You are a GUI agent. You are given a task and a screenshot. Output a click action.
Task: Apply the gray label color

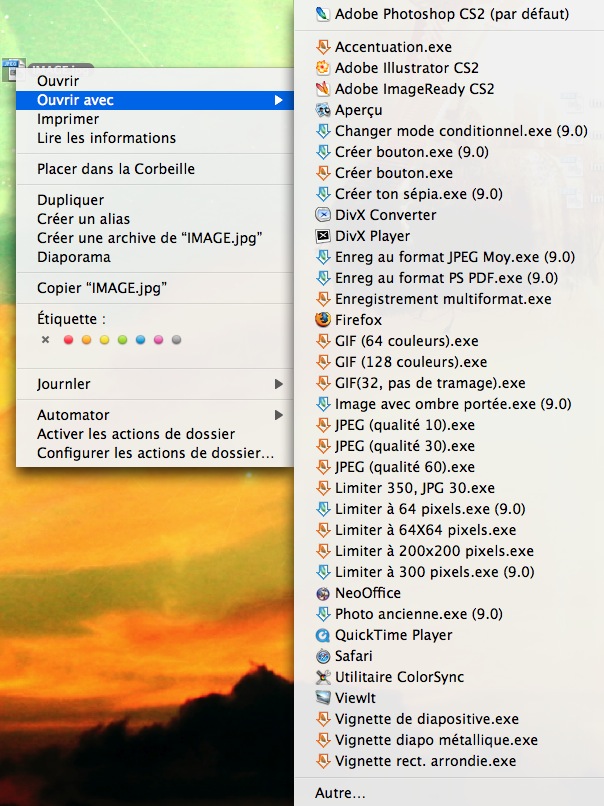[x=176, y=340]
